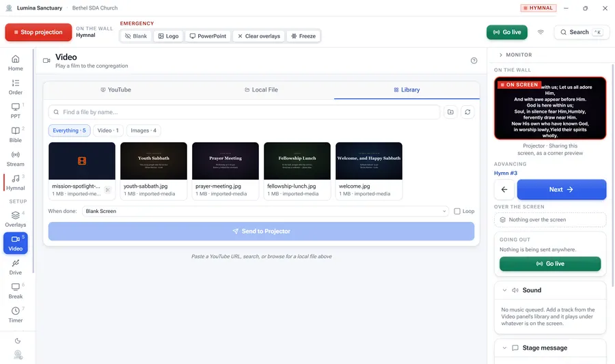
Task: Open the Break sidebar section
Action: tap(15, 291)
